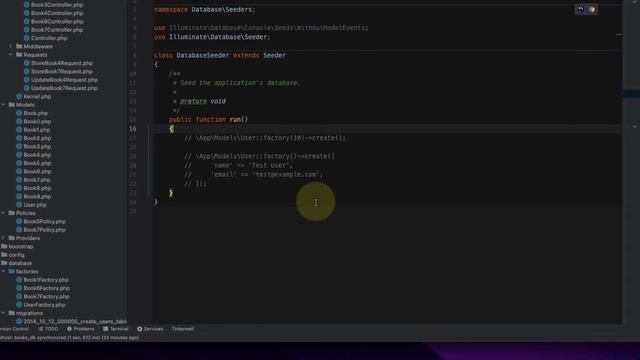Collapse the Models folder
This screenshot has width=640, height=360.
tap(3, 104)
